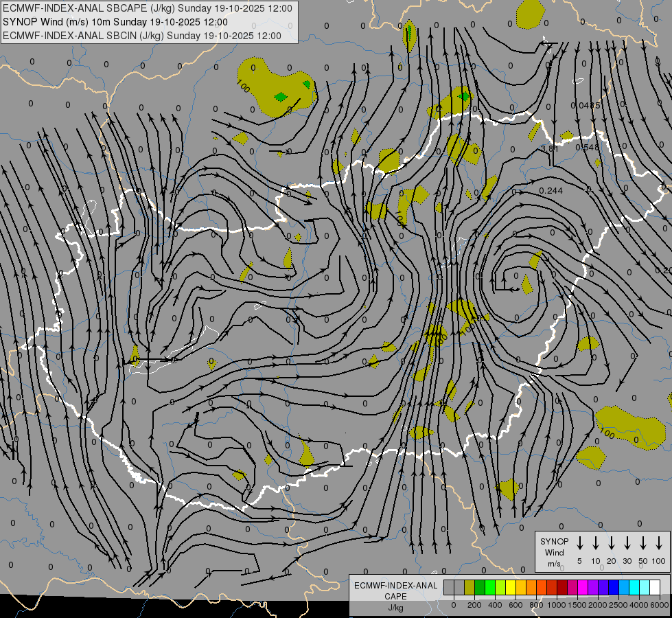Click the '5' speed label in wind legend
Image resolution: width=672 pixels, height=618 pixels.
(x=579, y=561)
